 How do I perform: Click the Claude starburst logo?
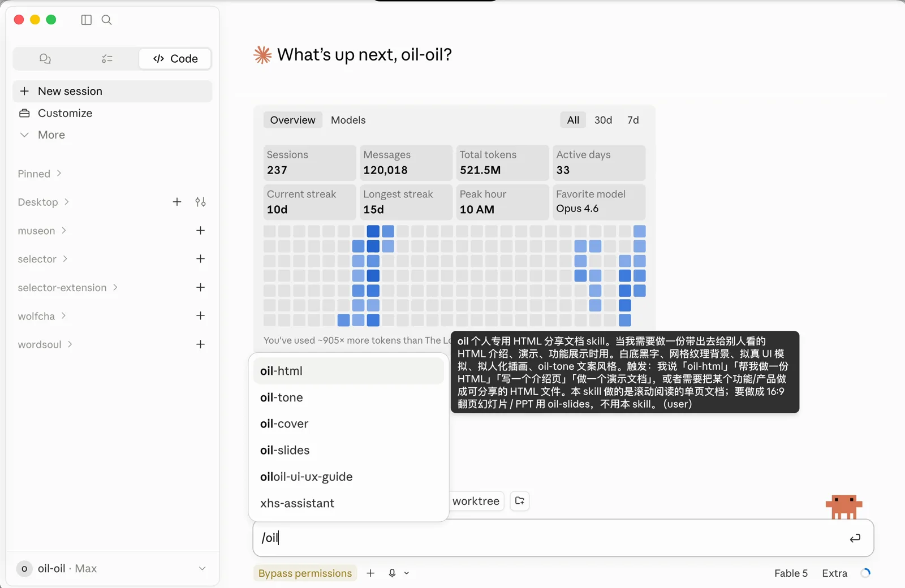tap(262, 55)
